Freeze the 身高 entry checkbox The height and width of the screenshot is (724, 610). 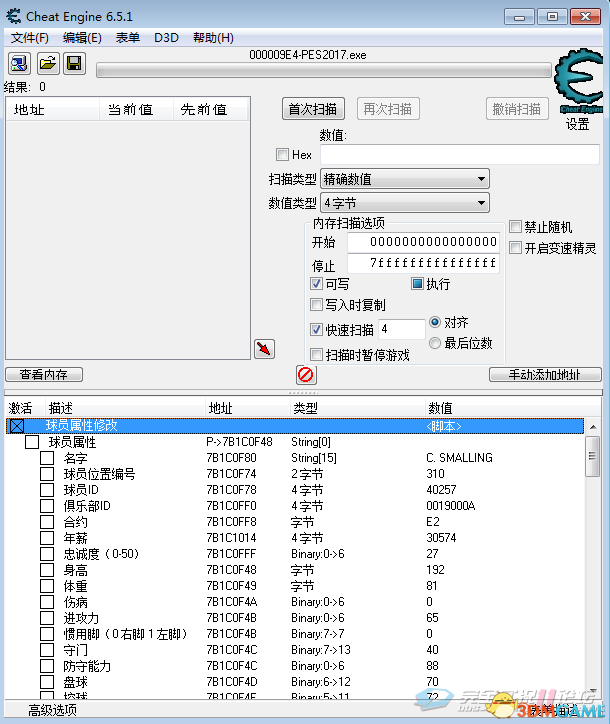(x=47, y=570)
